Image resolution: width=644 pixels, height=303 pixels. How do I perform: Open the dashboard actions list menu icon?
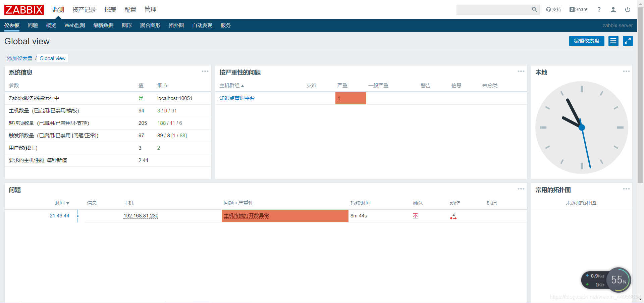613,41
